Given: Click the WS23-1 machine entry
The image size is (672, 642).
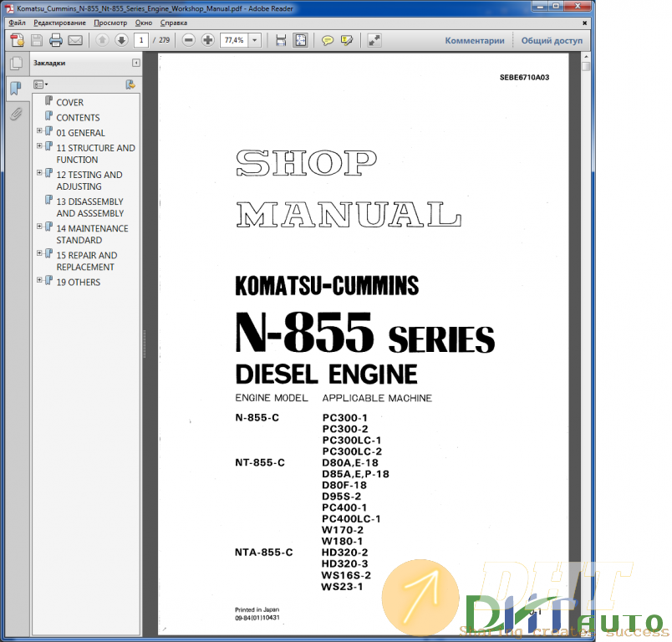Looking at the screenshot, I should click(x=342, y=586).
